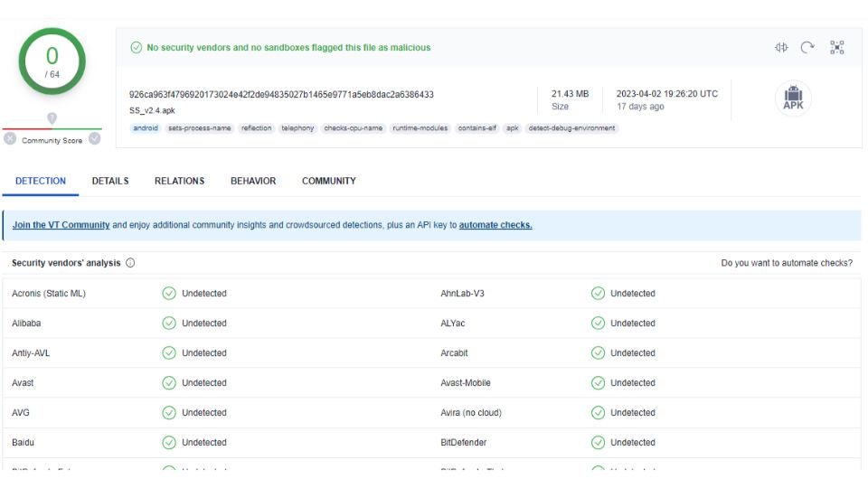Click the Avast-Mobile vendor name
The width and height of the screenshot is (868, 488).
pyautogui.click(x=466, y=383)
